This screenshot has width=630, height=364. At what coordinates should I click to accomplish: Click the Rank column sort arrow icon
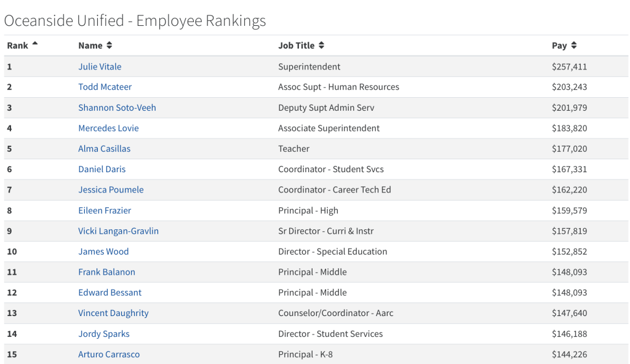point(35,44)
